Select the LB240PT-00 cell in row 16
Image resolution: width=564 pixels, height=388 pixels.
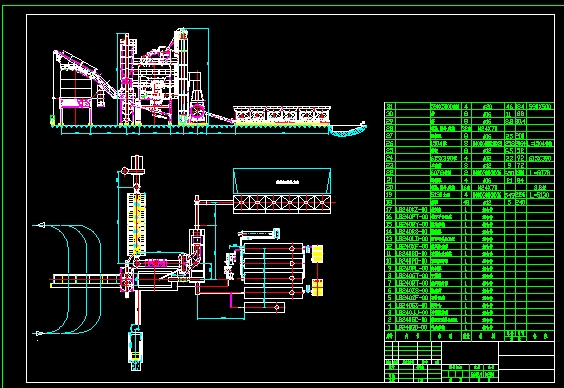point(413,217)
